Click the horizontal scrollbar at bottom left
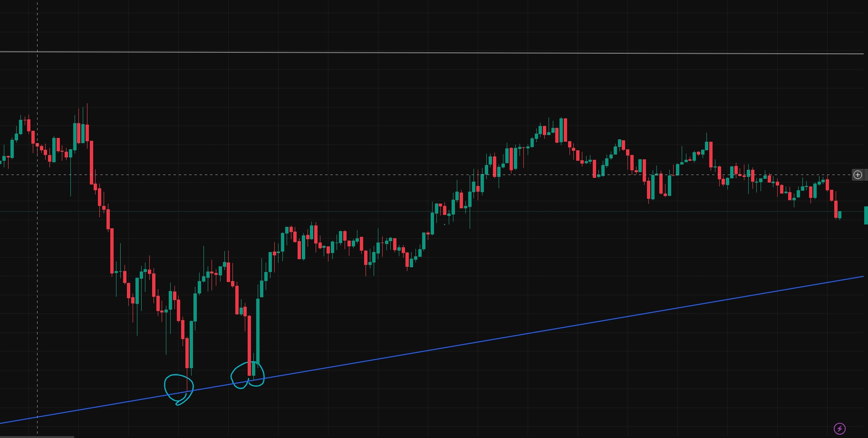The width and height of the screenshot is (868, 438). click(x=37, y=436)
